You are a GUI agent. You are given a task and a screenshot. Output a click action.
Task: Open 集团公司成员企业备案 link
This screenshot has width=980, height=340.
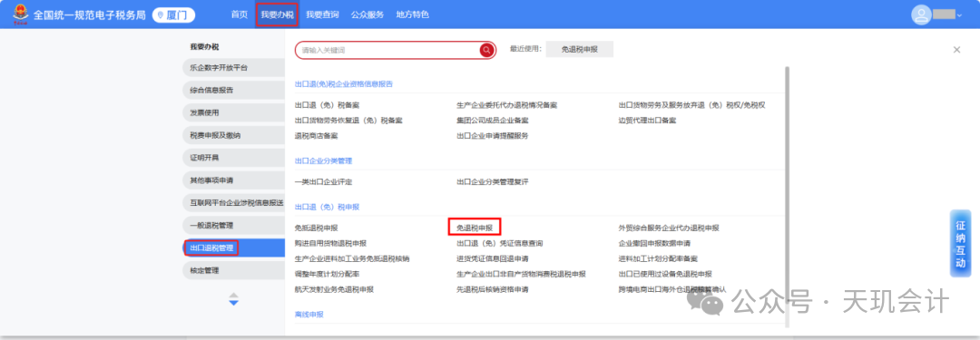coord(493,120)
